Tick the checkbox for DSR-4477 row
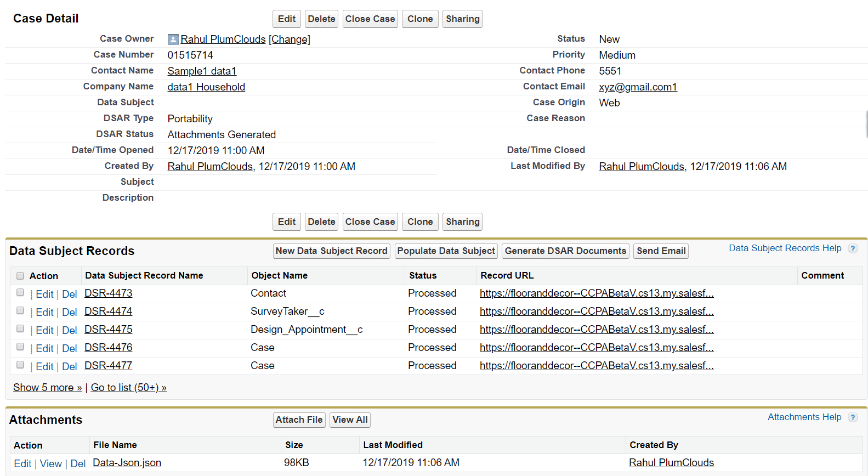The image size is (868, 476). coord(20,365)
